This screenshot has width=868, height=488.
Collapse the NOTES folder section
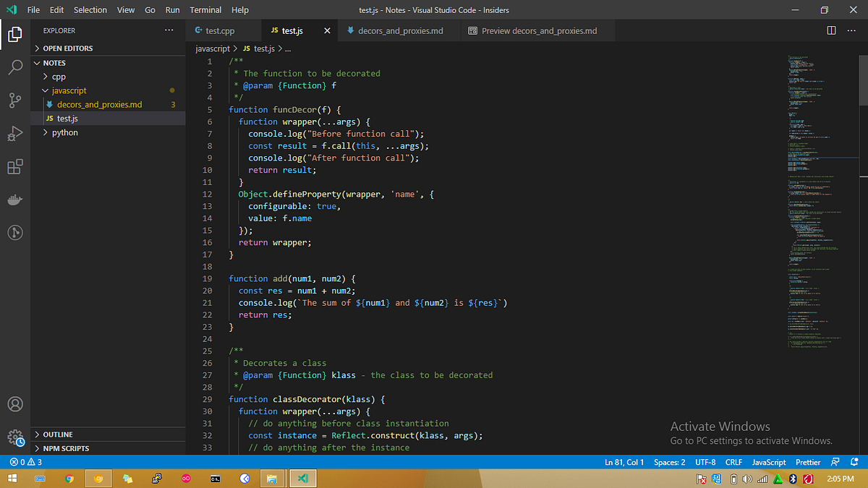(x=109, y=63)
